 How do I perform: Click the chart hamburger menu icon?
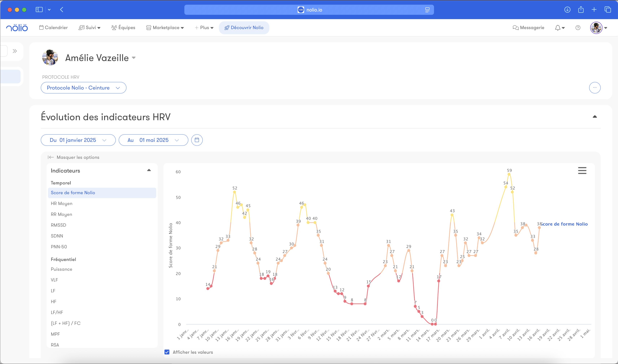point(582,171)
